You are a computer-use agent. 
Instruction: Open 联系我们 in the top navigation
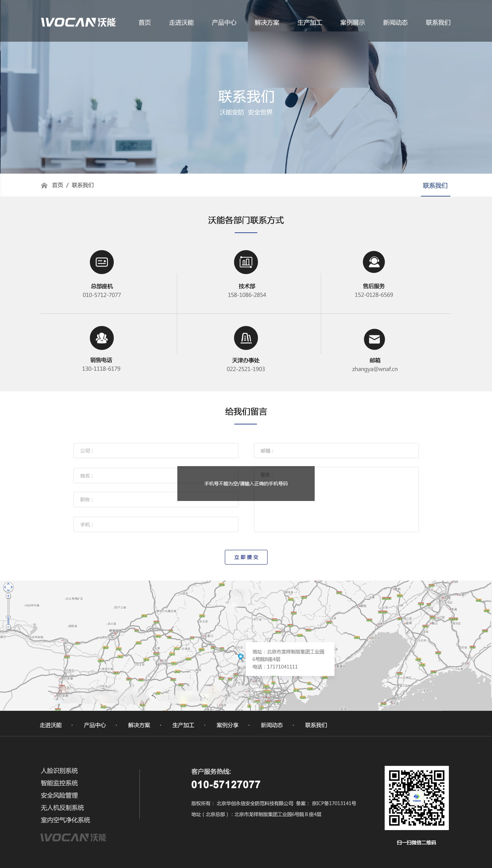pyautogui.click(x=438, y=23)
